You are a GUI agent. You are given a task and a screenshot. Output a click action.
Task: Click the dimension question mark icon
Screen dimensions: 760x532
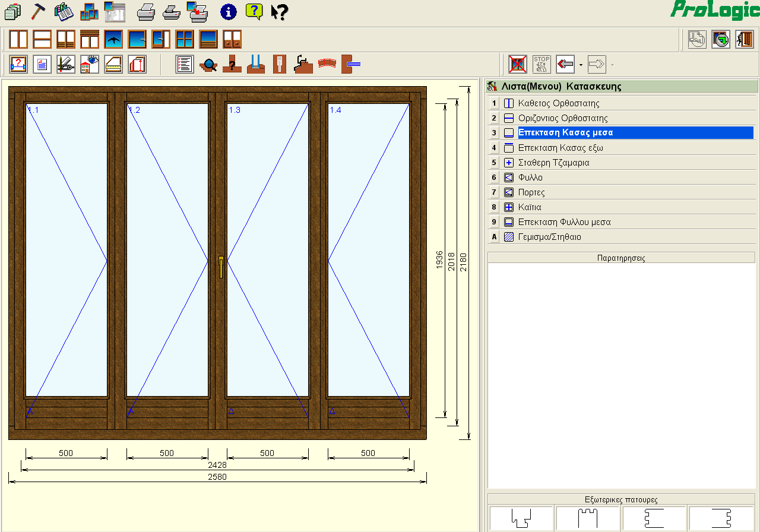pyautogui.click(x=18, y=64)
